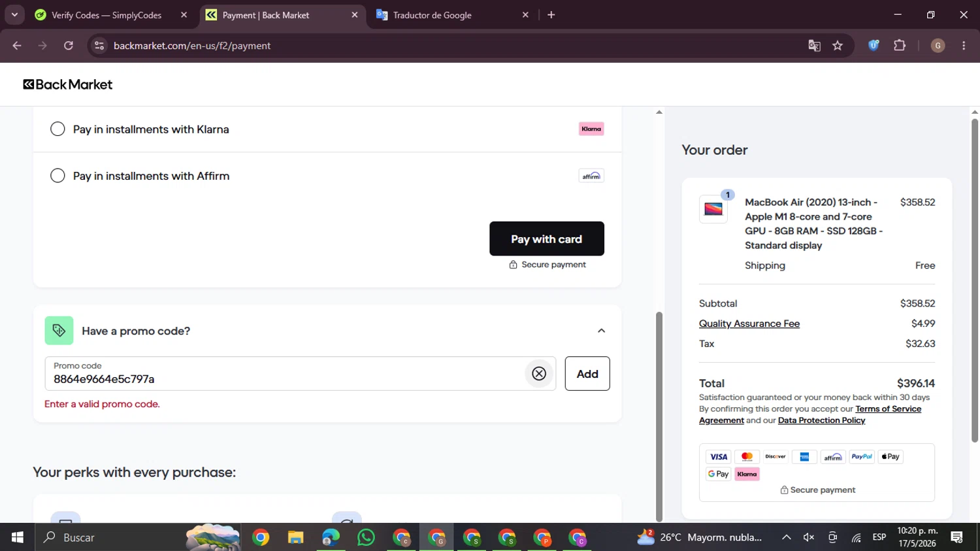The width and height of the screenshot is (980, 551).
Task: Open the Windows Start menu
Action: tap(18, 537)
